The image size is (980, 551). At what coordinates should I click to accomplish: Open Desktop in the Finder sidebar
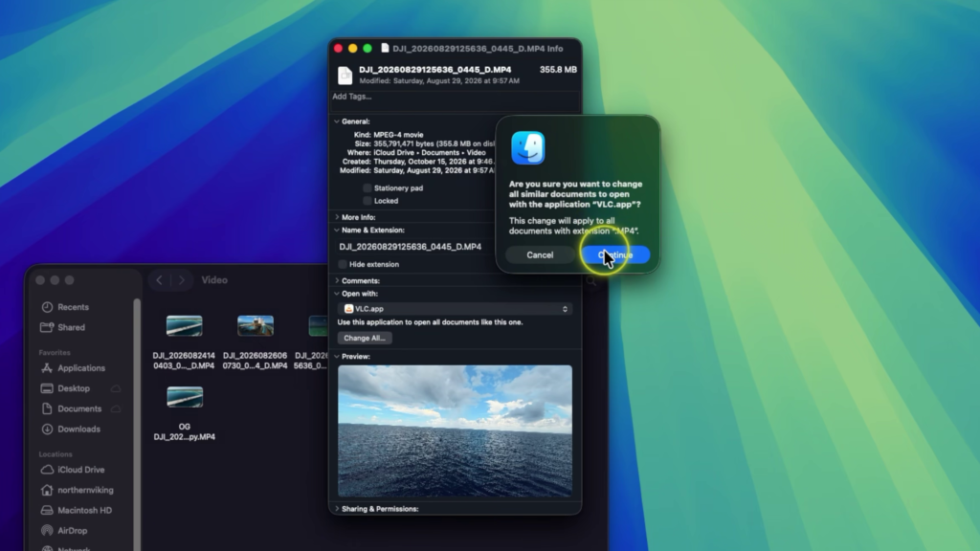(66, 388)
